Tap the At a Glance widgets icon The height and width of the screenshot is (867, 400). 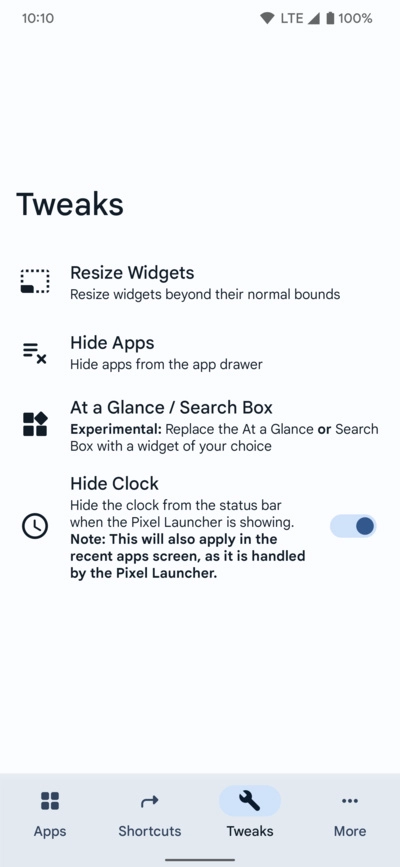35,424
